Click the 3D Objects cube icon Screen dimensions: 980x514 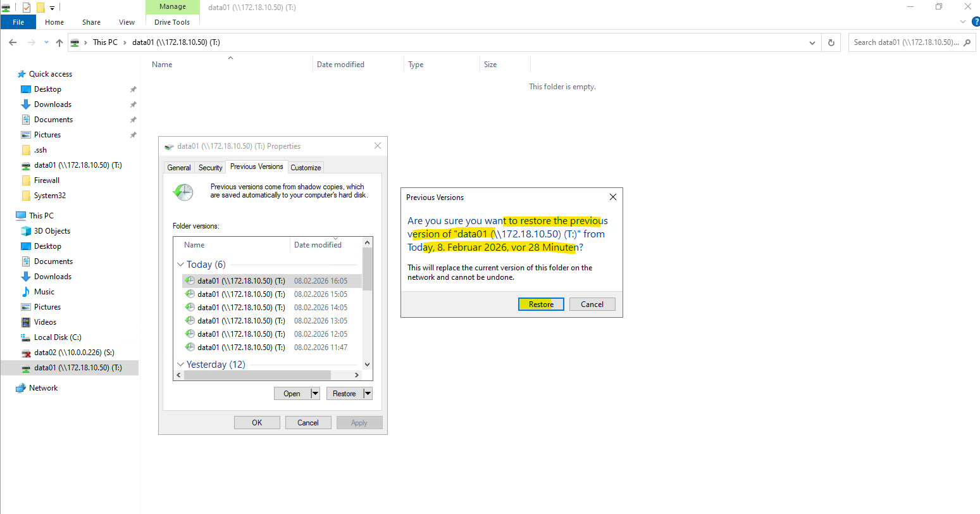click(26, 231)
